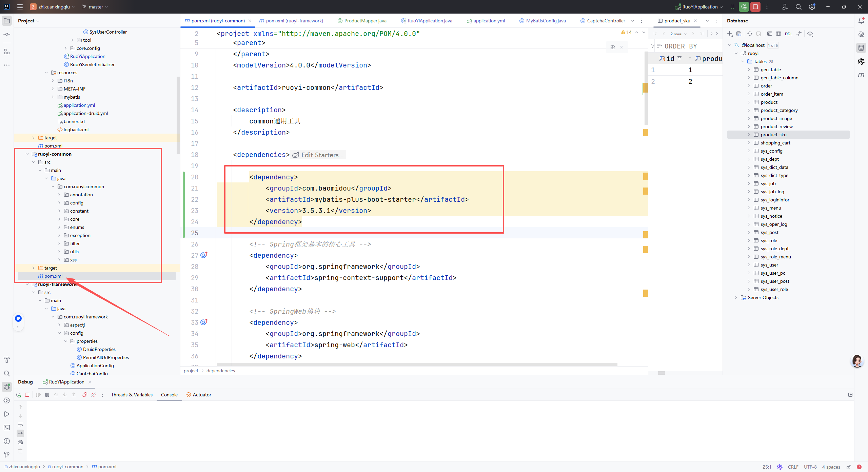The image size is (868, 472).
Task: Collapse the ruoyi-common module node
Action: [x=27, y=154]
